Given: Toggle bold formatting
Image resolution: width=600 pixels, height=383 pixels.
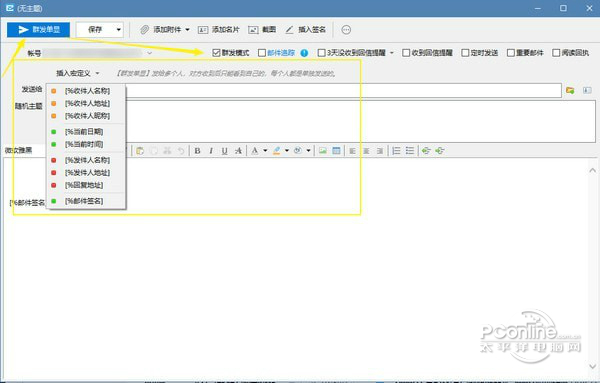Looking at the screenshot, I should 197,151.
